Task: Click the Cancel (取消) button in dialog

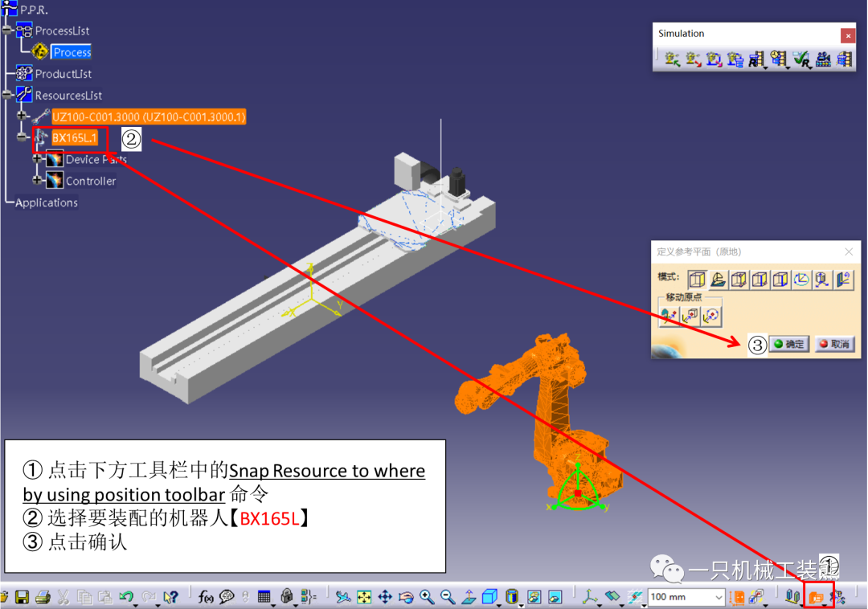Action: [x=835, y=344]
